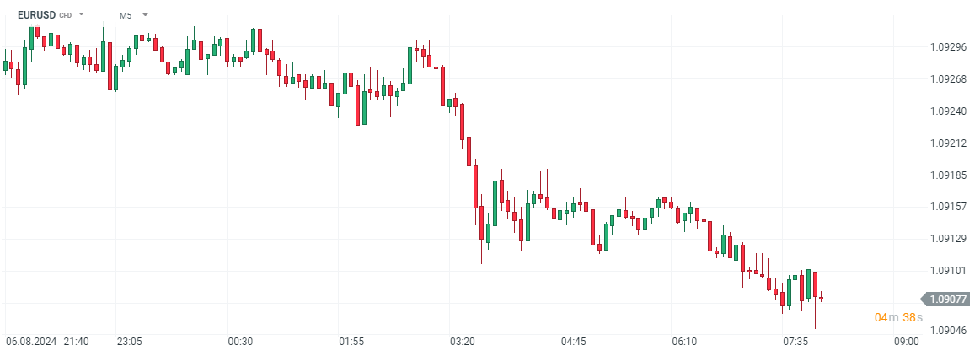Click the 1.09296 price axis label
Image resolution: width=980 pixels, height=356 pixels.
tap(948, 47)
